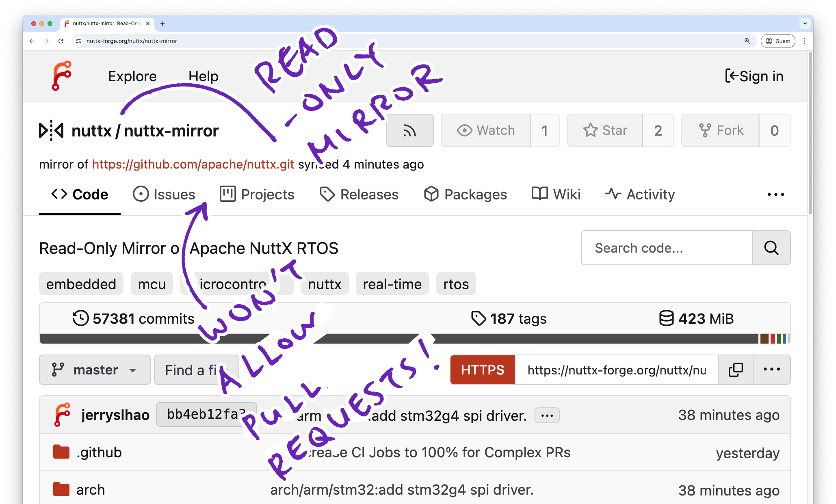Go back in browser history
The height and width of the screenshot is (504, 836).
pos(32,41)
